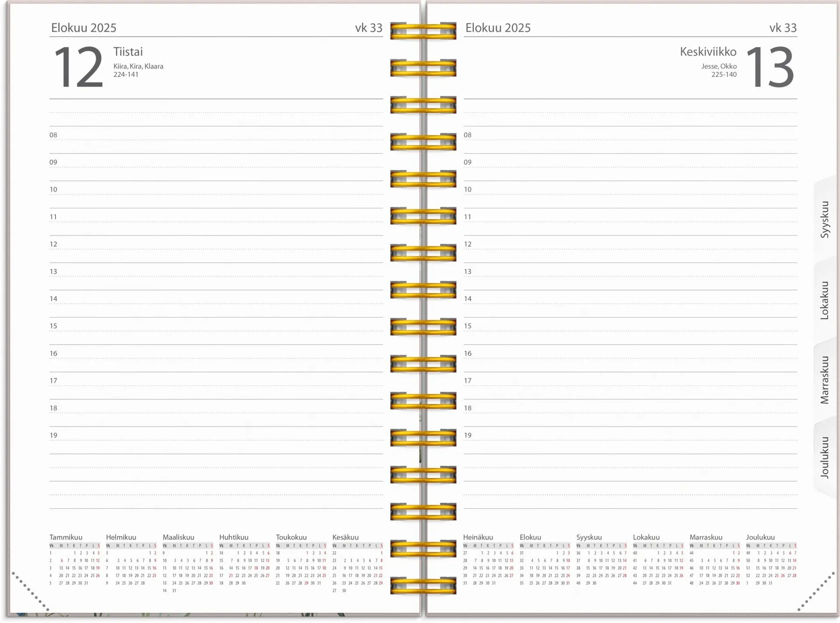Click the 14 time slot on Tiistai

coord(216,304)
